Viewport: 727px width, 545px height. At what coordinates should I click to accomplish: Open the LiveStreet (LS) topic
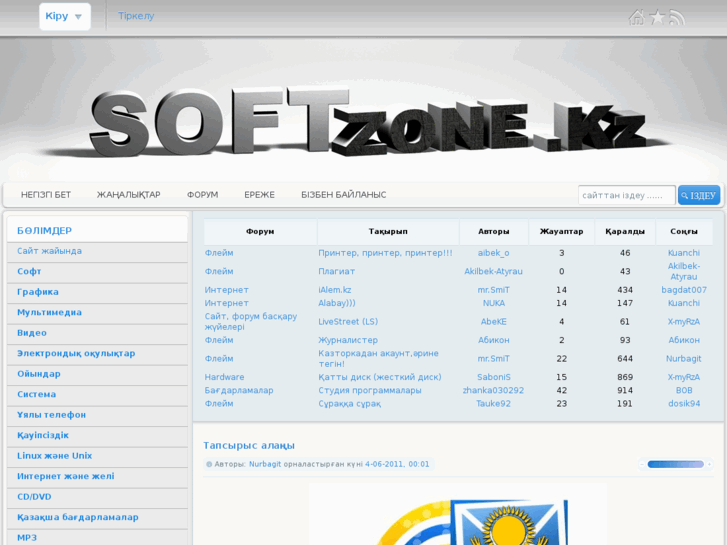pos(348,321)
